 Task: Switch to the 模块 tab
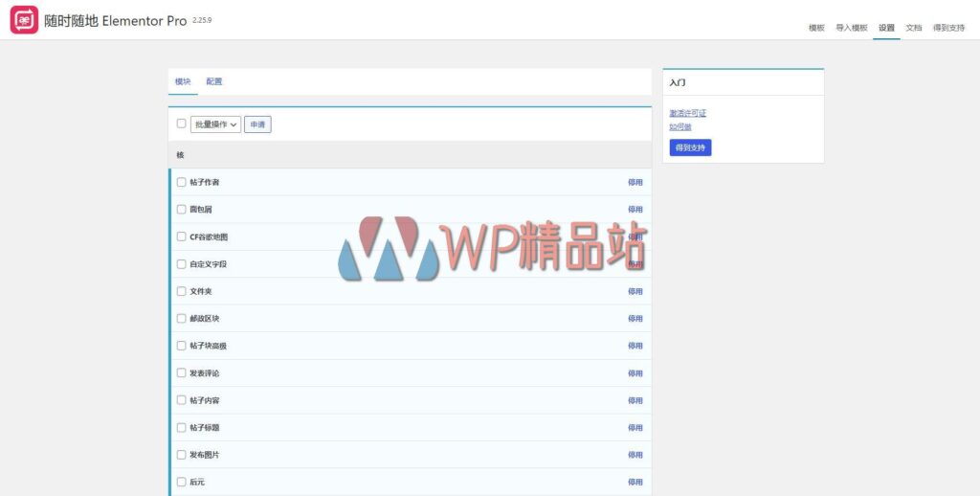pyautogui.click(x=183, y=82)
